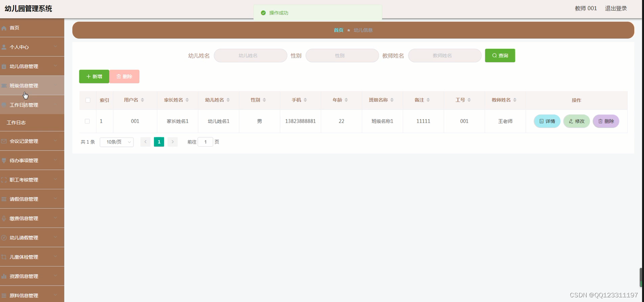
Task: Sort the 备注 column using its arrows
Action: pyautogui.click(x=428, y=100)
